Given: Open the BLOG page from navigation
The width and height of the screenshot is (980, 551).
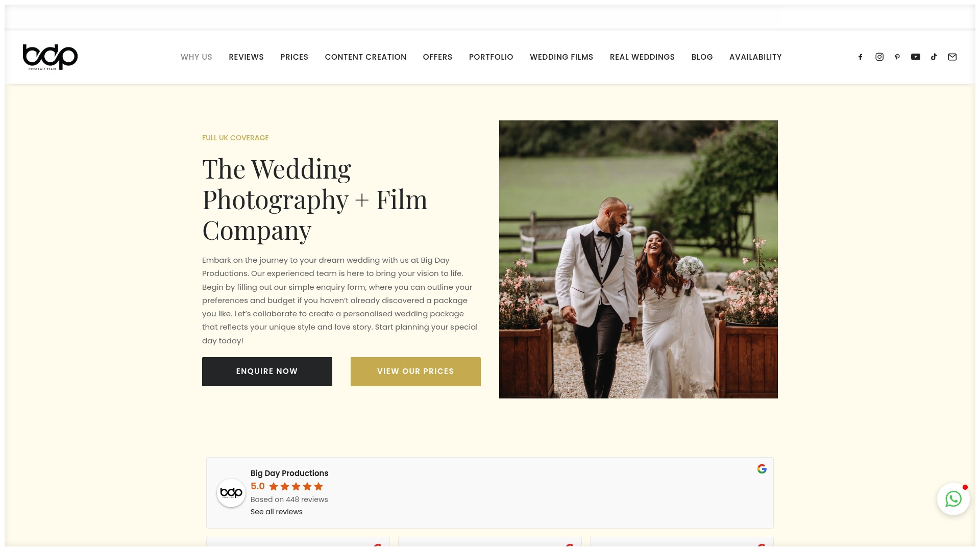Looking at the screenshot, I should (702, 57).
